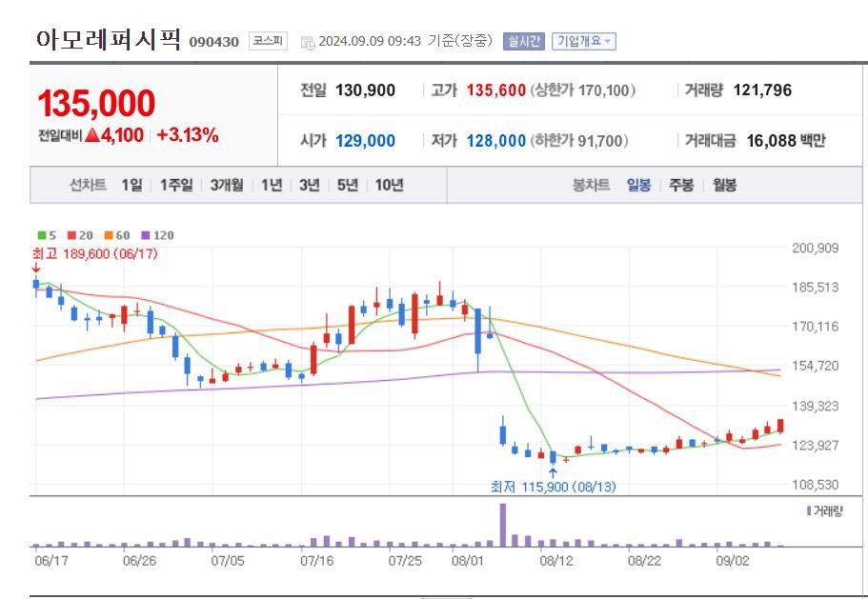Click the 108,530 price axis label
This screenshot has width=868, height=599.
(815, 485)
